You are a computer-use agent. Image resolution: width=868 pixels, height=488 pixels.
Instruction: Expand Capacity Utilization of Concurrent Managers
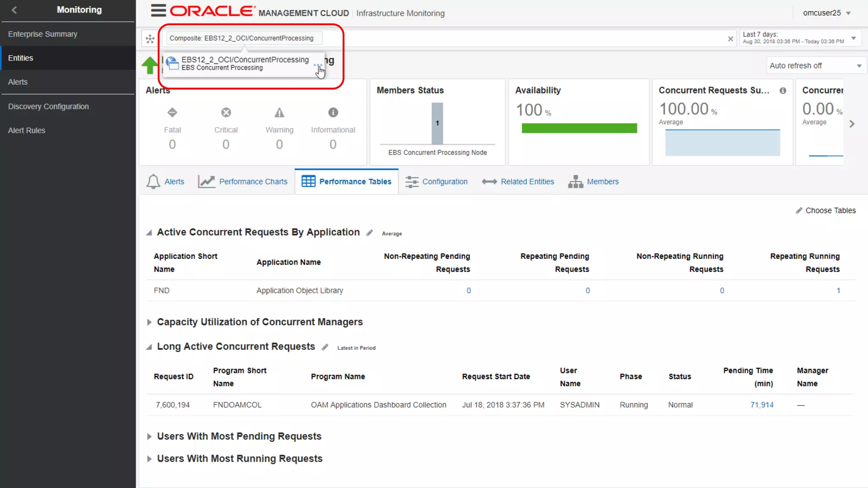pos(149,322)
